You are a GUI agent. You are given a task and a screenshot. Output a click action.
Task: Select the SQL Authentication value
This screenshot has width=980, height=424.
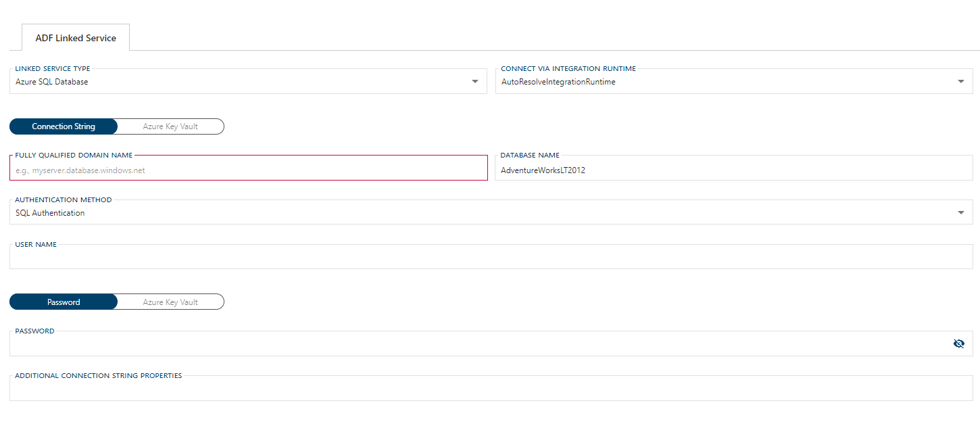[50, 212]
